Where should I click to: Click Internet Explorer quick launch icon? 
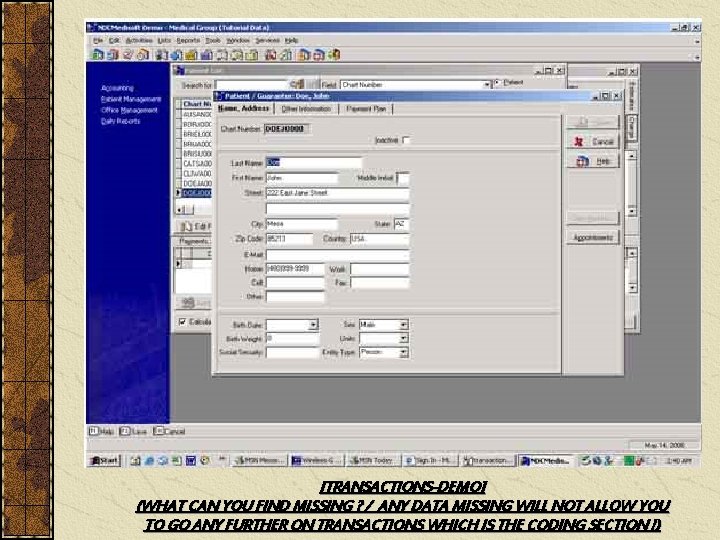click(x=149, y=461)
